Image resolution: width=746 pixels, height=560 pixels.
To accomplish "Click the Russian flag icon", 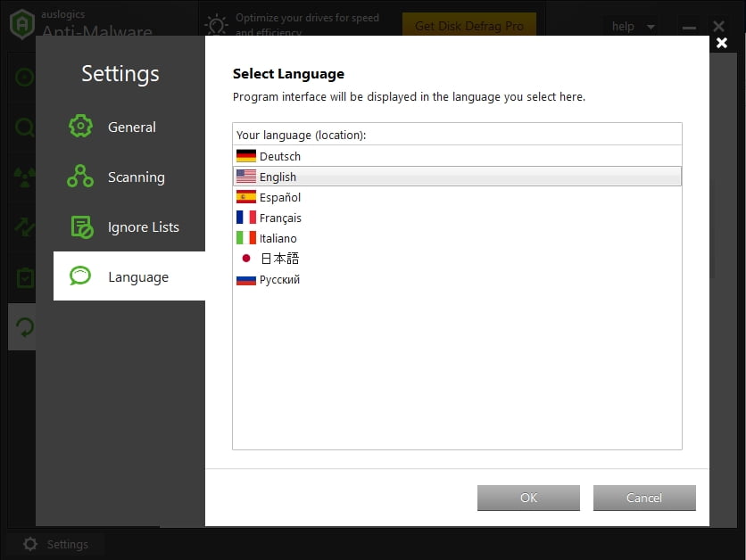I will [x=246, y=279].
